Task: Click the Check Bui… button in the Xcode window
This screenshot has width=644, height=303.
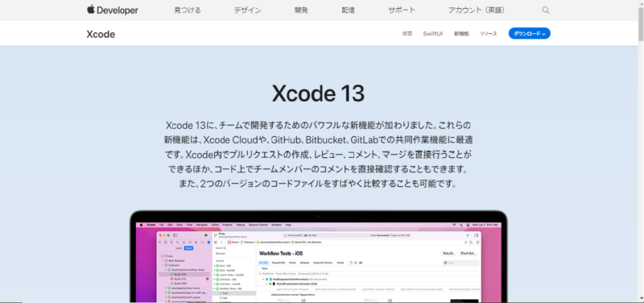Action: click(469, 253)
